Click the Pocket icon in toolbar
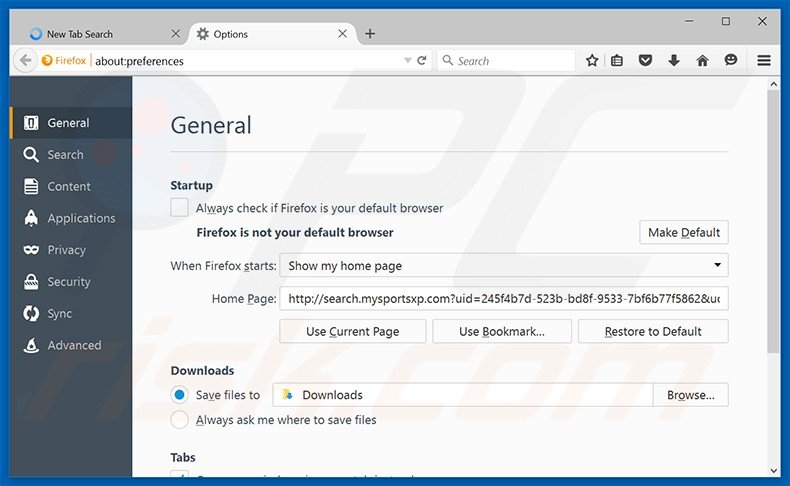This screenshot has width=790, height=486. (645, 61)
